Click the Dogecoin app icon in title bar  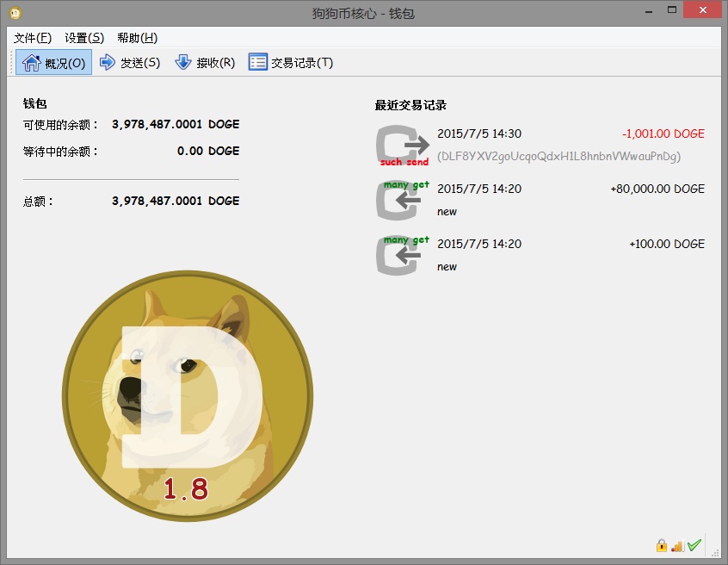point(15,13)
